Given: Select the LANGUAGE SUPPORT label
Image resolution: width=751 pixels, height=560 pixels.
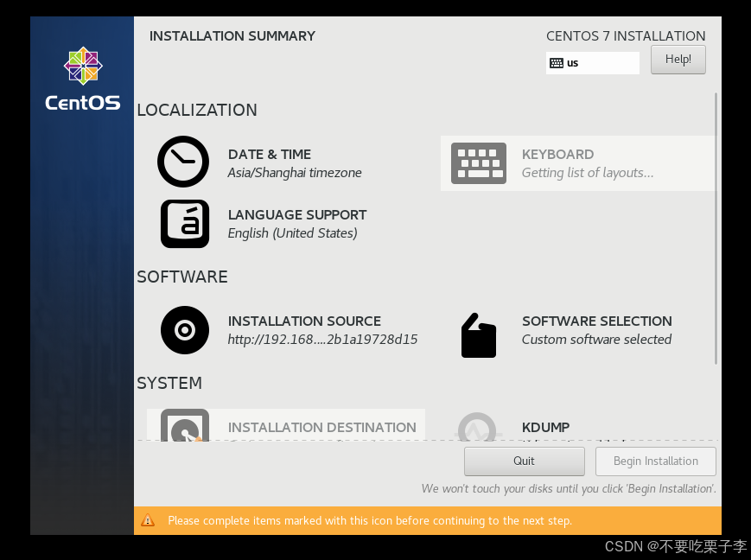Looking at the screenshot, I should click(297, 214).
